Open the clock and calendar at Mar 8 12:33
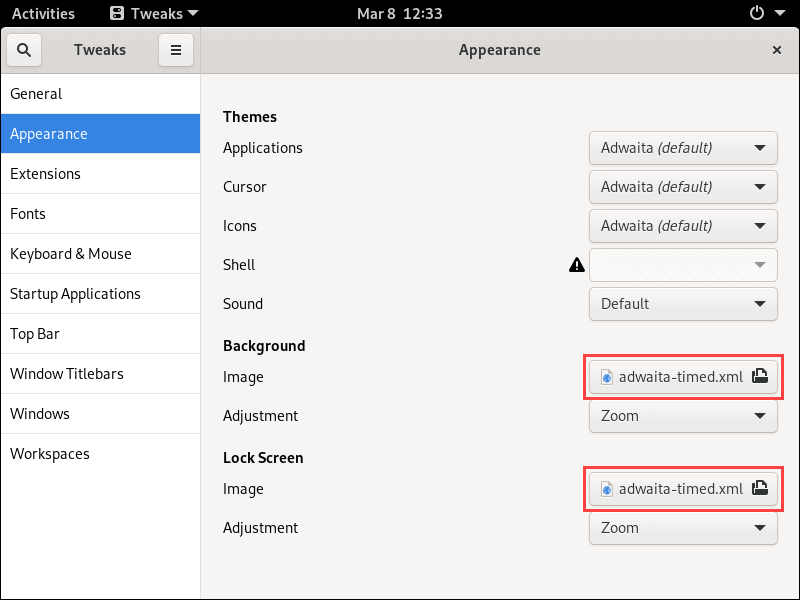800x600 pixels. point(399,13)
